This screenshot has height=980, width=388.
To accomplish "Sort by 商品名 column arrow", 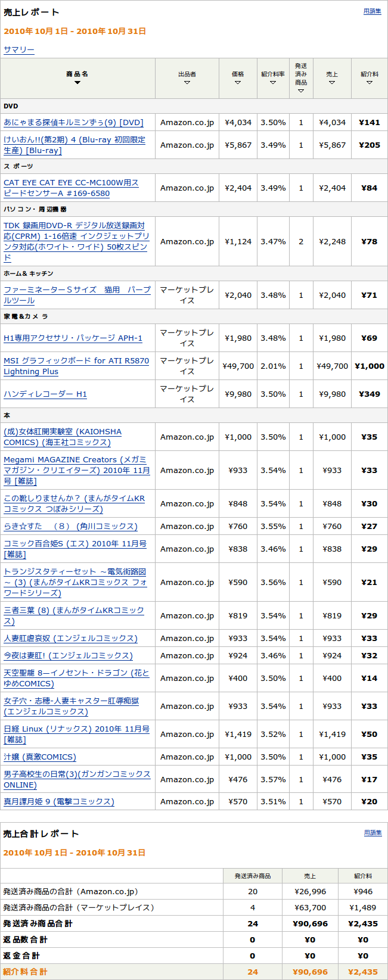I will [77, 83].
